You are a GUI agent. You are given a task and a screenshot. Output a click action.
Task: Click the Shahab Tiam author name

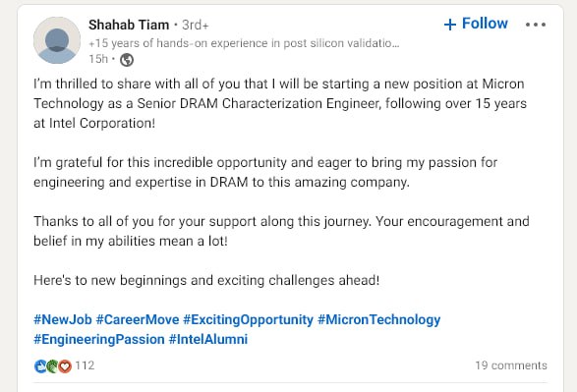pos(129,25)
